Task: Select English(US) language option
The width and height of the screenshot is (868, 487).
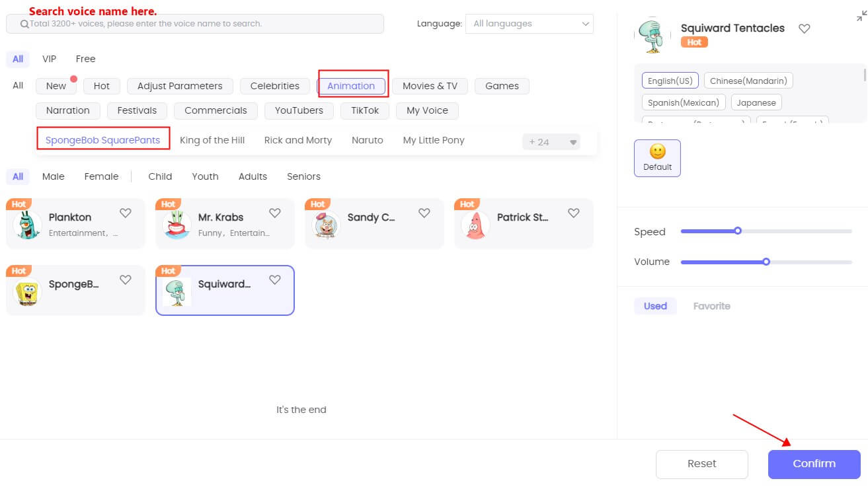Action: (x=670, y=81)
